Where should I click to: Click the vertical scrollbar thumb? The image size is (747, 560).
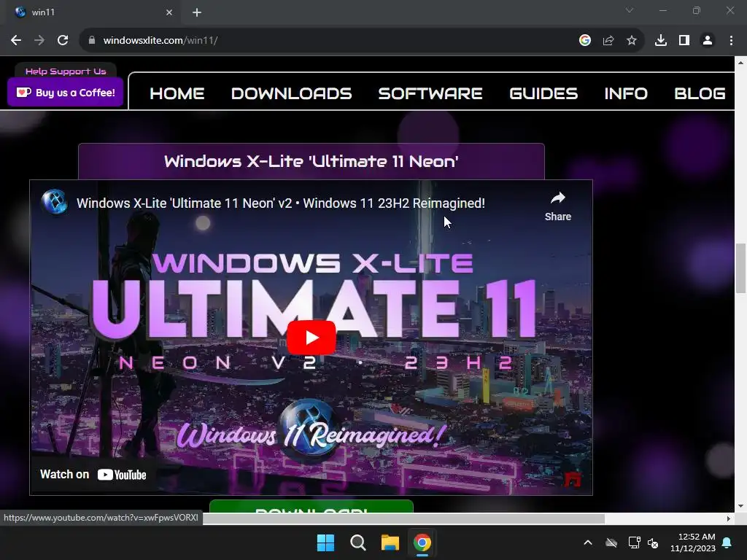pyautogui.click(x=741, y=268)
